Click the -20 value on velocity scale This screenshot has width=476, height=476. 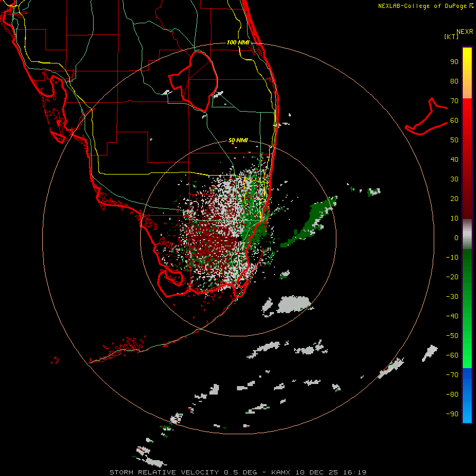(x=452, y=277)
